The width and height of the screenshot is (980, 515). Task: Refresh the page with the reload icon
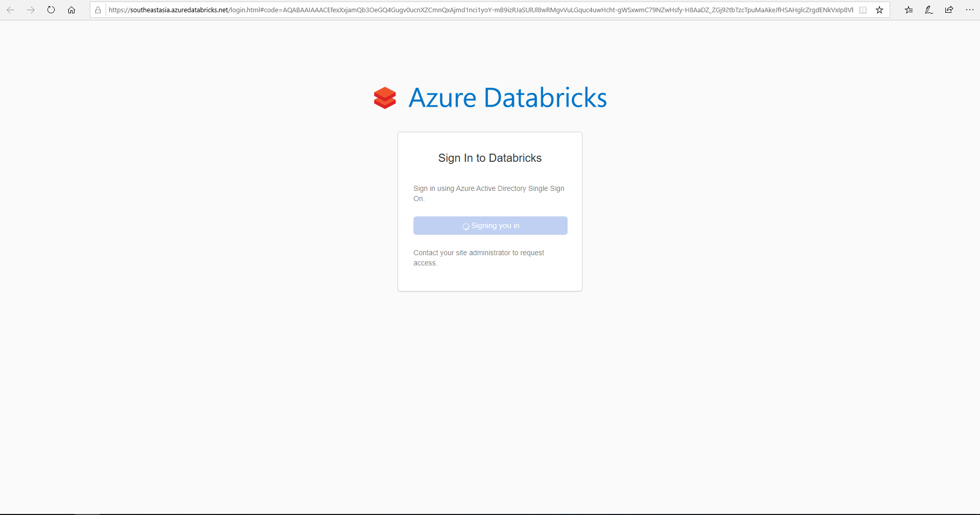pos(51,10)
